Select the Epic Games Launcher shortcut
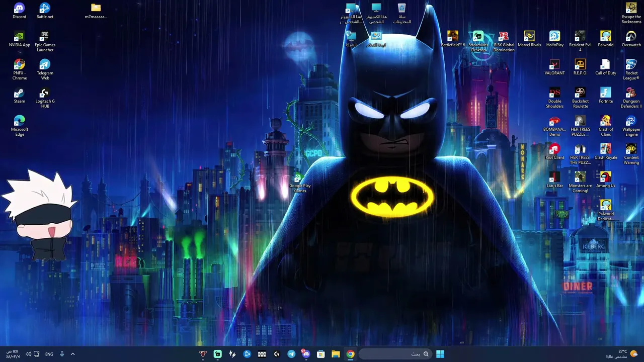 pyautogui.click(x=45, y=41)
